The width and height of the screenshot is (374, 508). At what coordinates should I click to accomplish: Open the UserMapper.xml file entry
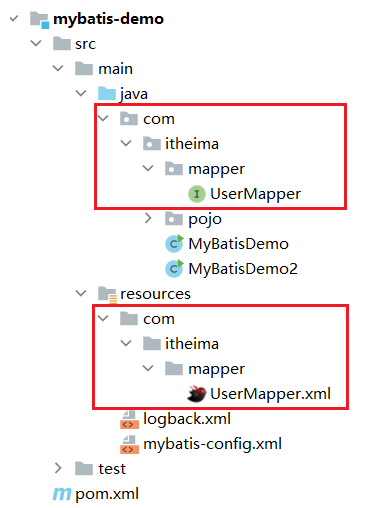[270, 394]
